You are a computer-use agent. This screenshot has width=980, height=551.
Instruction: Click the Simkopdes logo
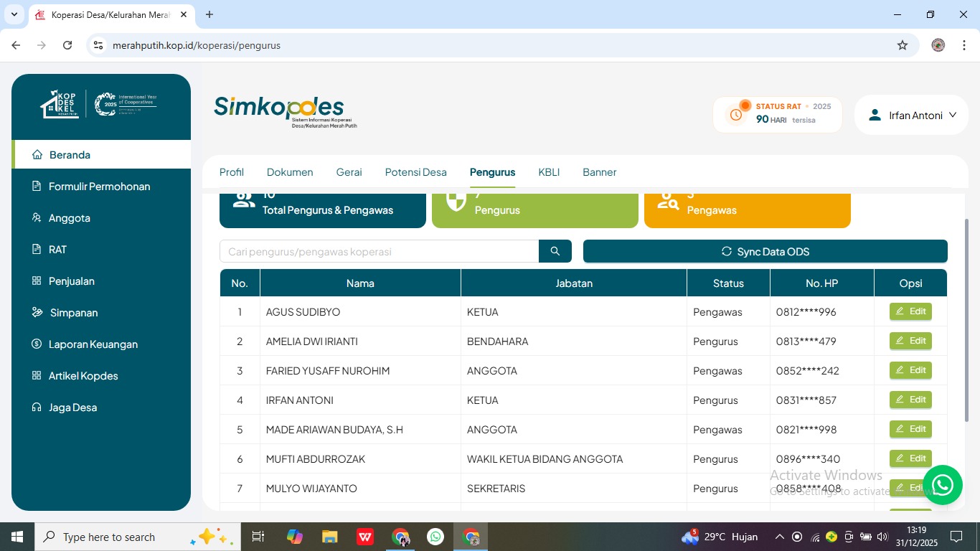(280, 108)
